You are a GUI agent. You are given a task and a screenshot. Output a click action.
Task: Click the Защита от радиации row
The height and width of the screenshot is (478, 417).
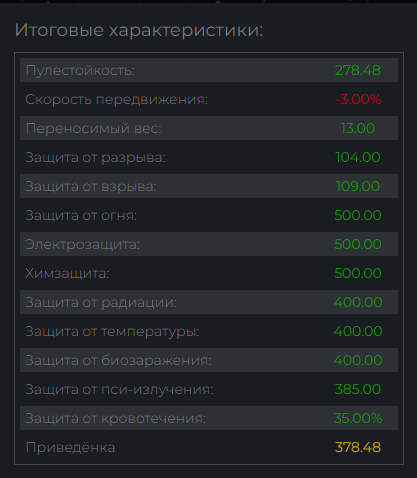tap(209, 302)
